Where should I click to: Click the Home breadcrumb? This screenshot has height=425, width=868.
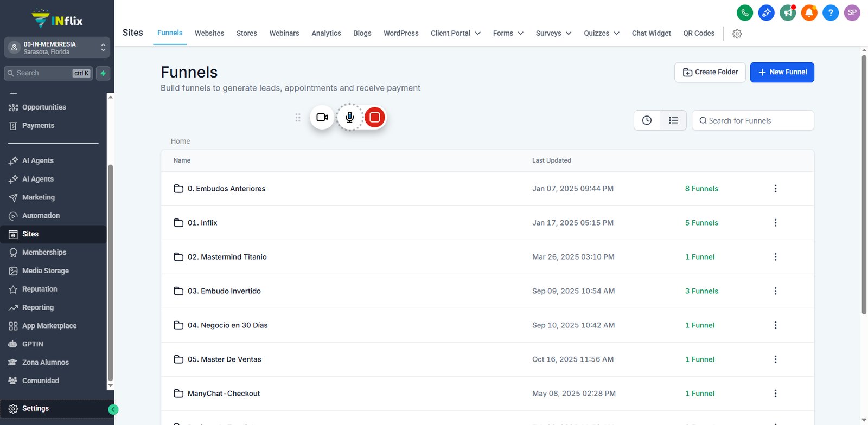(x=180, y=141)
